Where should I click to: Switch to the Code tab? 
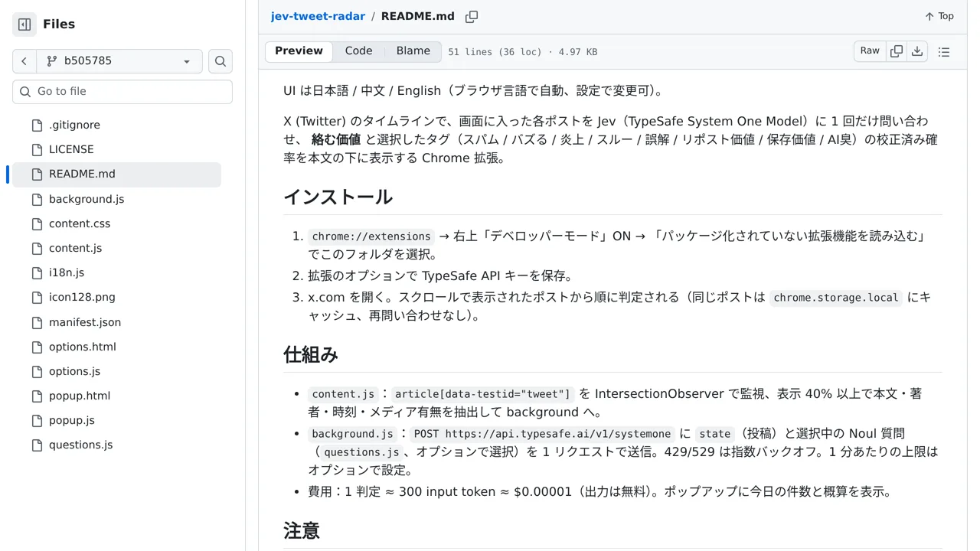click(358, 51)
